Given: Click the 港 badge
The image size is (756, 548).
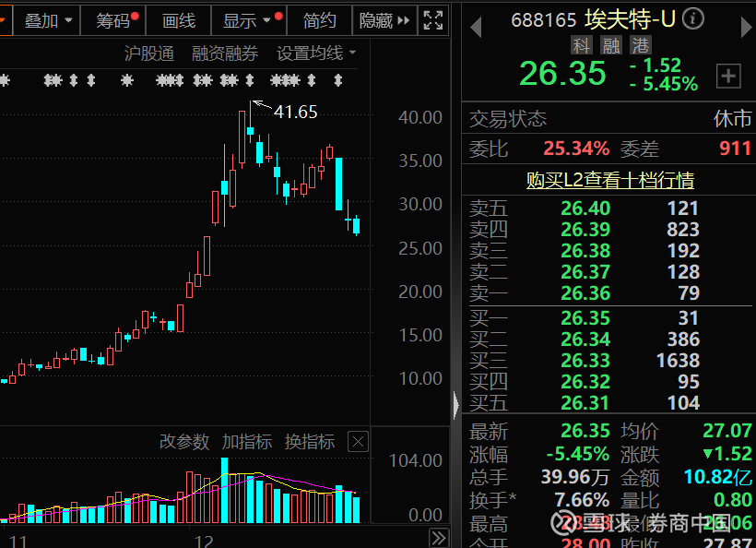Looking at the screenshot, I should point(640,46).
